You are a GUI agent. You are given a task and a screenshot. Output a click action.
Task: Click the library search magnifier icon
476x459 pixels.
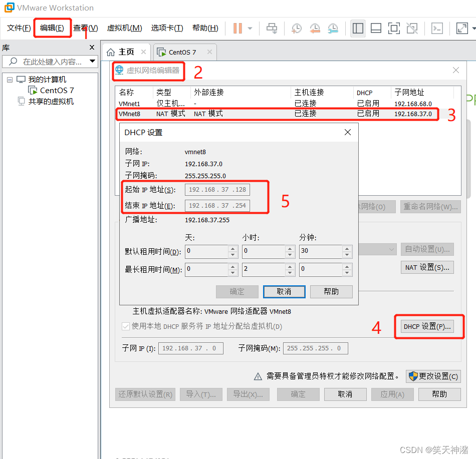(x=13, y=62)
